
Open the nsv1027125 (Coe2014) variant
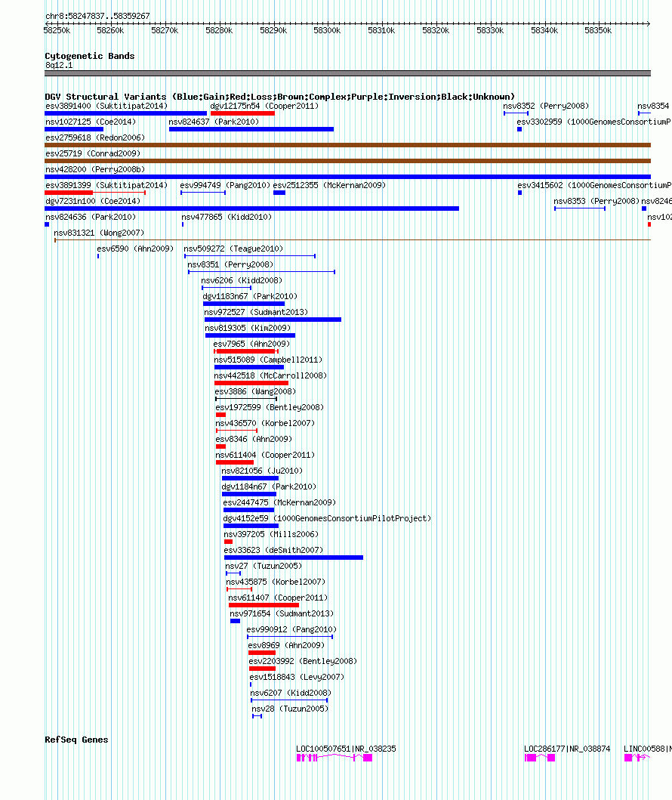91,122
